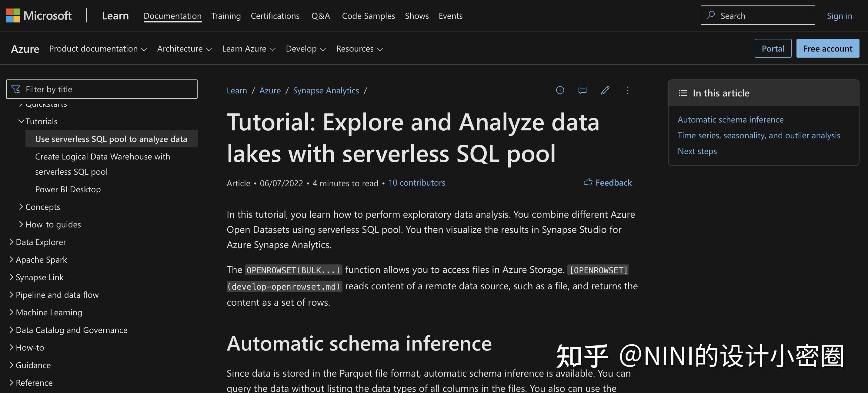
Task: Jump to Next steps section
Action: point(697,151)
